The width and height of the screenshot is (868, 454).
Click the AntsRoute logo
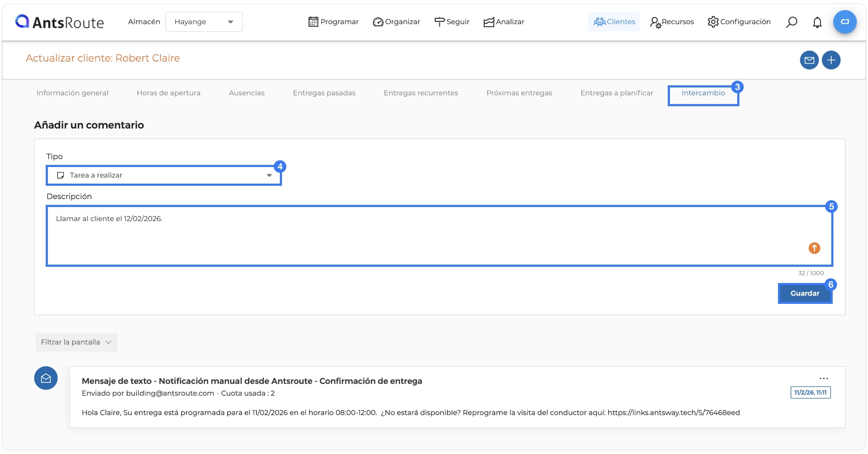59,22
